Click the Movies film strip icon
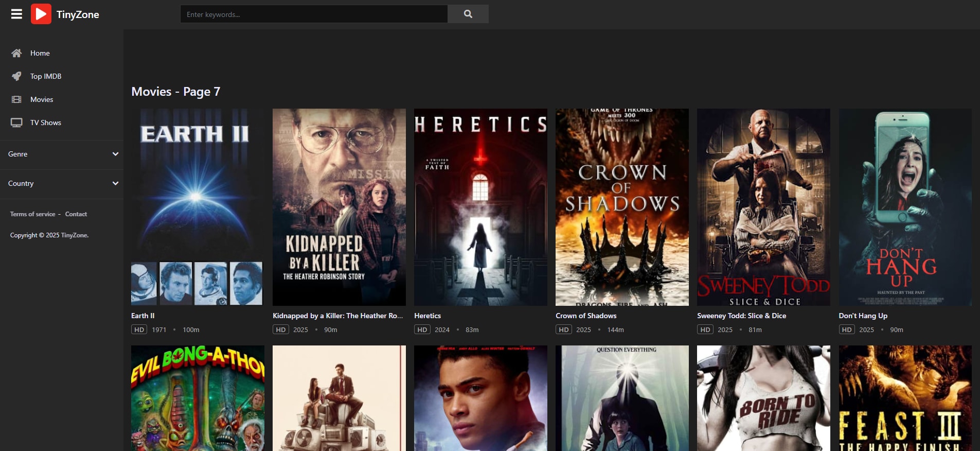Screen dimensions: 980x451 16,99
